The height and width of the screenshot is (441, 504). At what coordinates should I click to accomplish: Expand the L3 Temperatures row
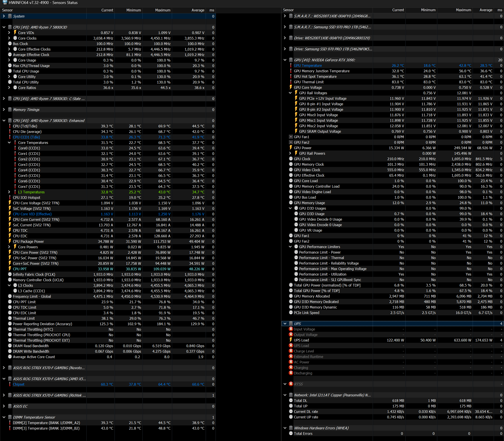(9, 192)
